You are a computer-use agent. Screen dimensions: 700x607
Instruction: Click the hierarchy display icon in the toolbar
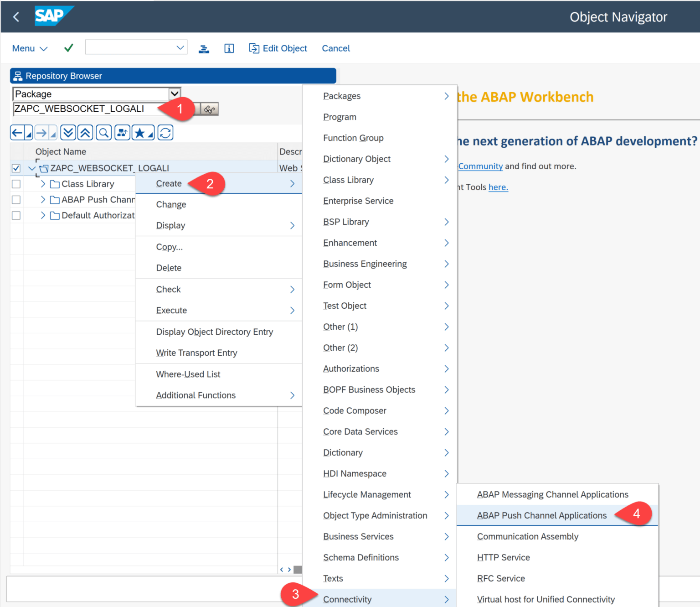[x=122, y=132]
